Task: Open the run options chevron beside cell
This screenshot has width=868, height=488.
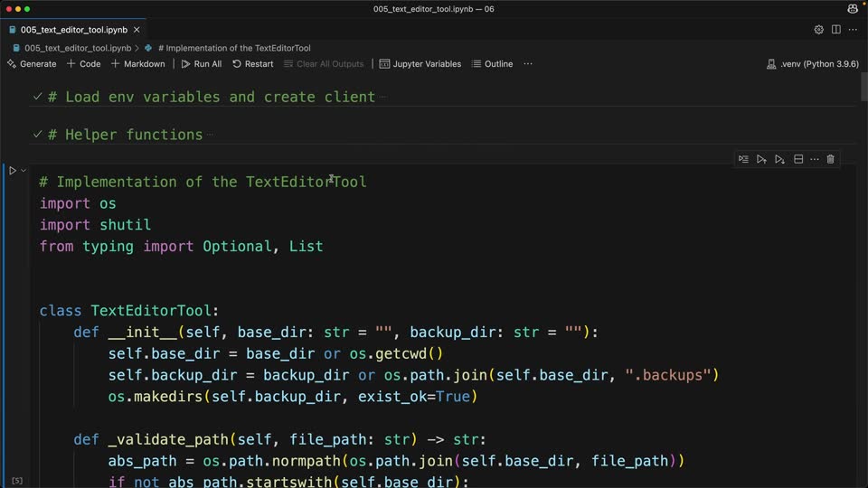Action: [x=24, y=171]
